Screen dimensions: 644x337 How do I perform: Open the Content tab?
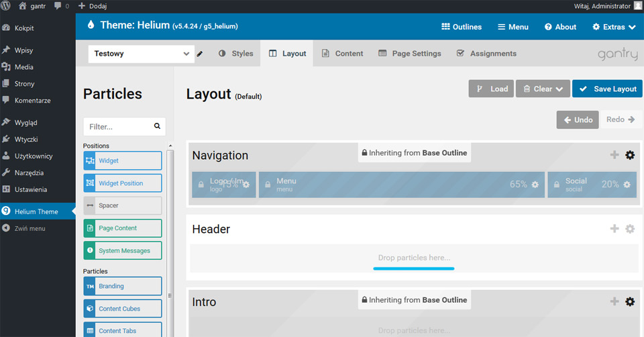coord(342,54)
